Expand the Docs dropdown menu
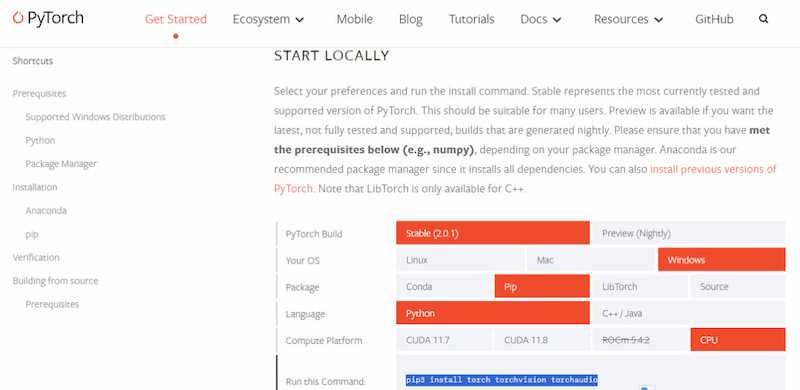 [x=541, y=19]
